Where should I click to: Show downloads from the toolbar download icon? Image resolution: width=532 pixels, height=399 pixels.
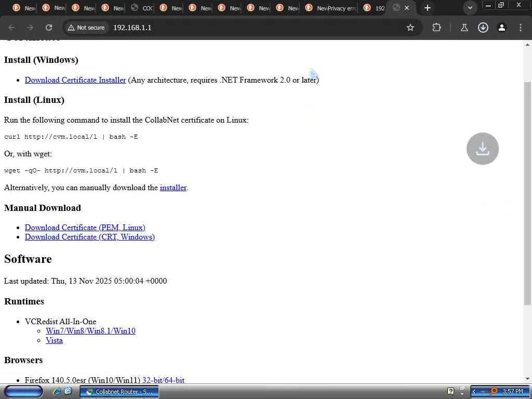pos(483,28)
